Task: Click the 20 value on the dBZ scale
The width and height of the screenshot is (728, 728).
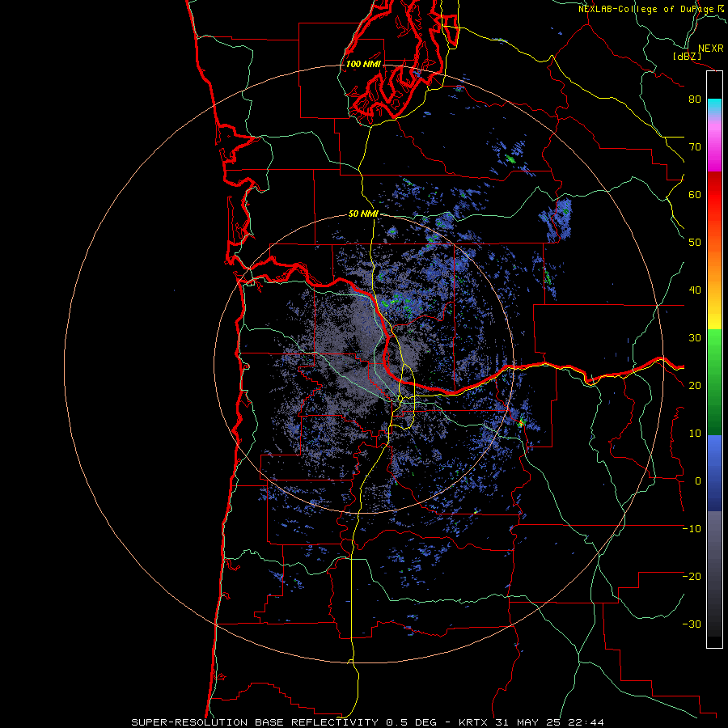Action: click(695, 385)
